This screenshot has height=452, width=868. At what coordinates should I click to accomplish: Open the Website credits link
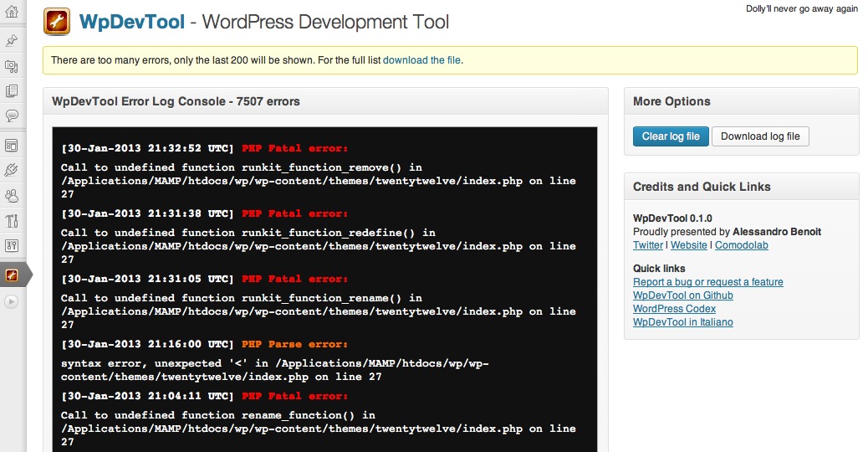pos(689,244)
